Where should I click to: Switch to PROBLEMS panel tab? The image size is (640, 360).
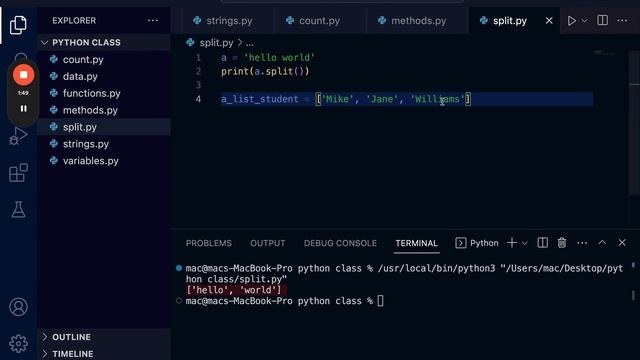[x=209, y=243]
